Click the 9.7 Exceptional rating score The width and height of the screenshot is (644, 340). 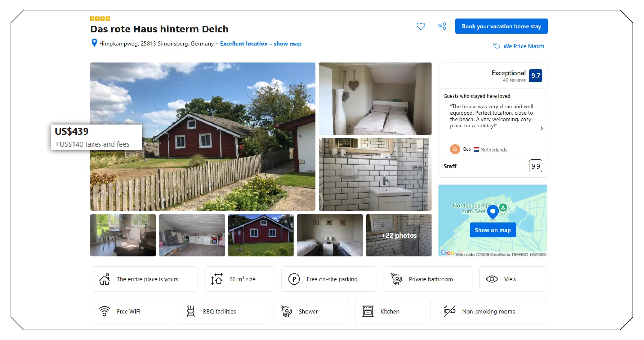(536, 76)
